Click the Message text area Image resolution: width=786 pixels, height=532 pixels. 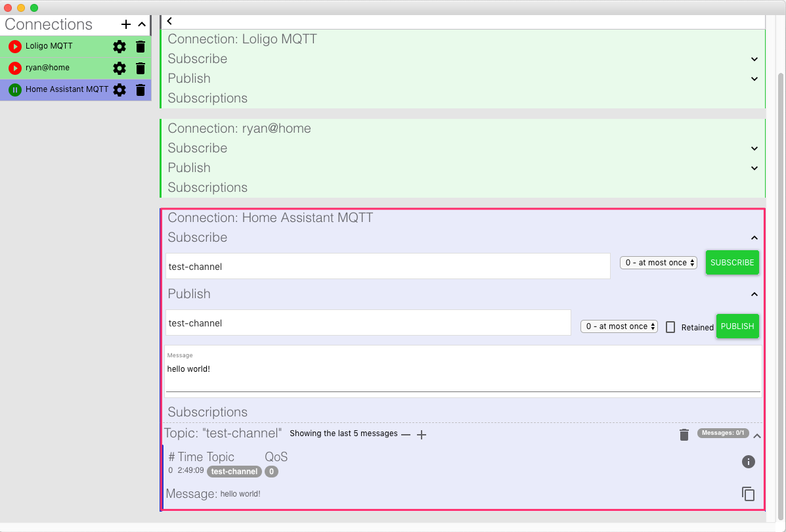[x=463, y=371]
